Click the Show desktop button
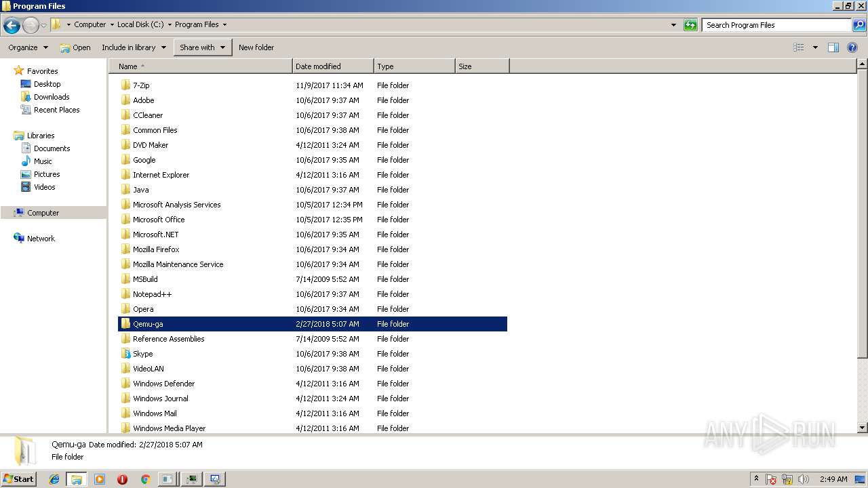The height and width of the screenshot is (488, 868). click(861, 479)
